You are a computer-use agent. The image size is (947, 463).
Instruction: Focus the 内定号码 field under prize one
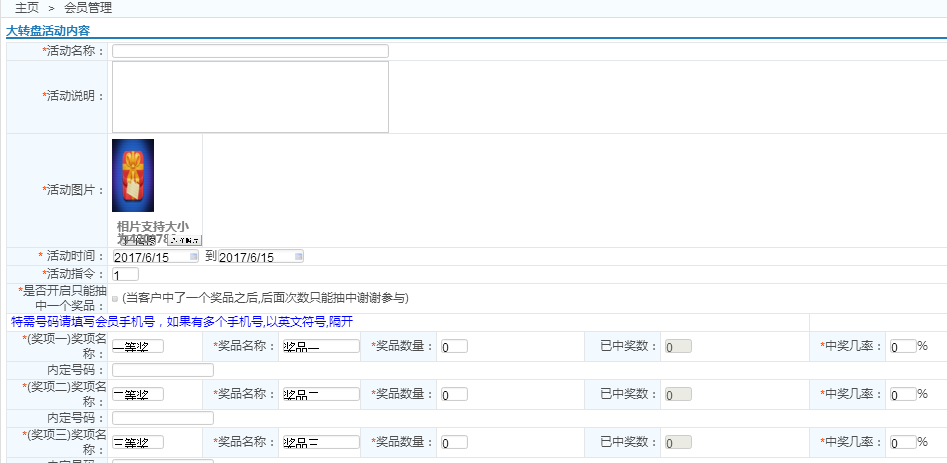pos(162,370)
